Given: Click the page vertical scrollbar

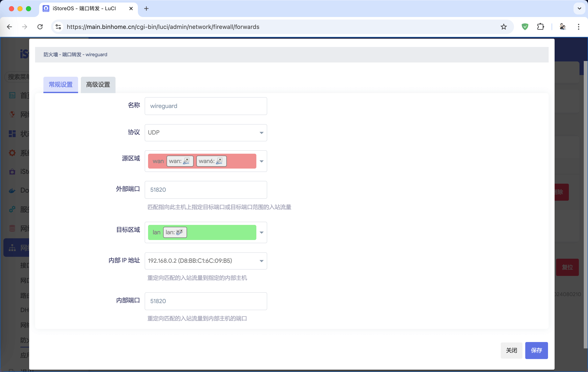Looking at the screenshot, I should [585, 205].
